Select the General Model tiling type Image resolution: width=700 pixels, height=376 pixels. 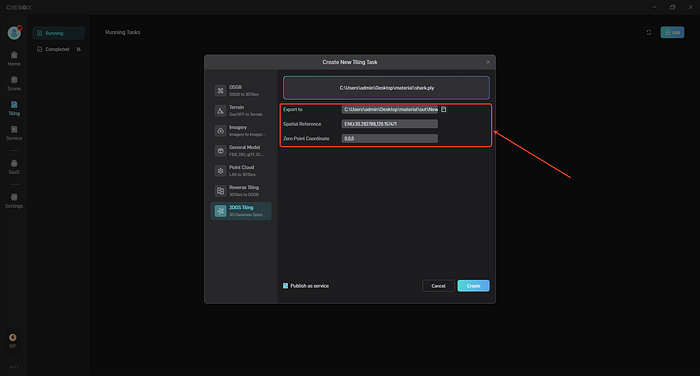pos(241,151)
